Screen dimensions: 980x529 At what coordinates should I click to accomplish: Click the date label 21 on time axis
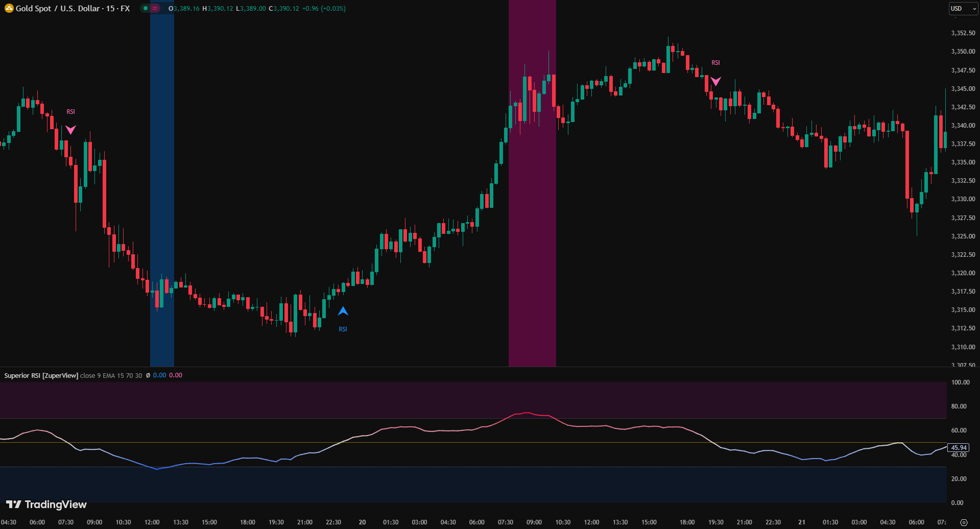click(802, 522)
